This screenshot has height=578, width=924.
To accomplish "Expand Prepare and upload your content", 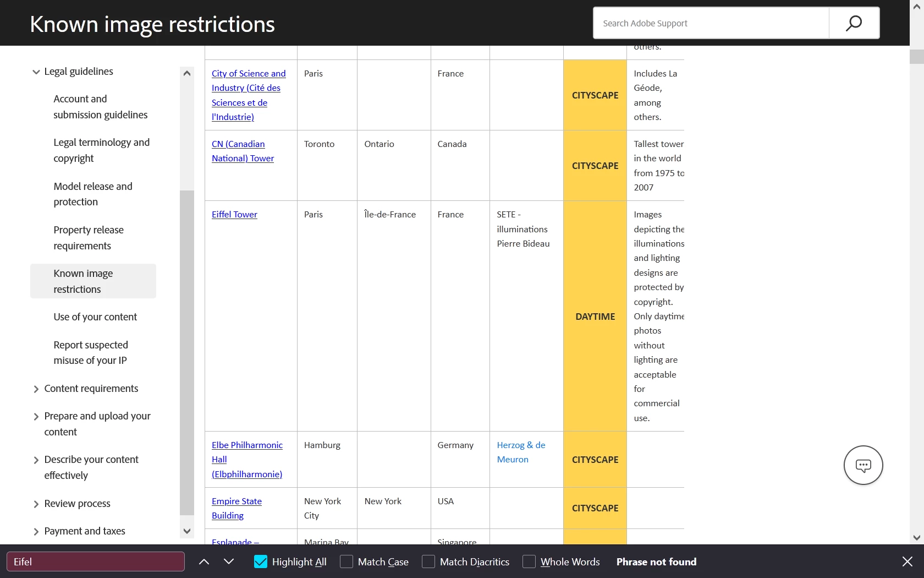I will [x=36, y=417].
